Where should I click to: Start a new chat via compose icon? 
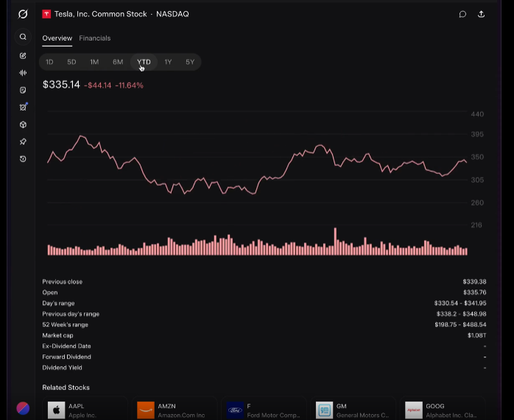tap(23, 56)
